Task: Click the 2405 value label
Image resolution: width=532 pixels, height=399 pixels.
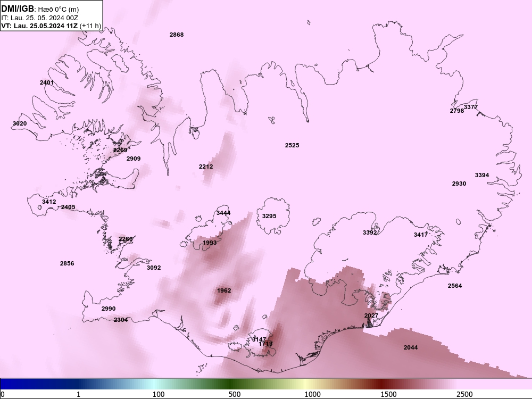Action: 68,207
